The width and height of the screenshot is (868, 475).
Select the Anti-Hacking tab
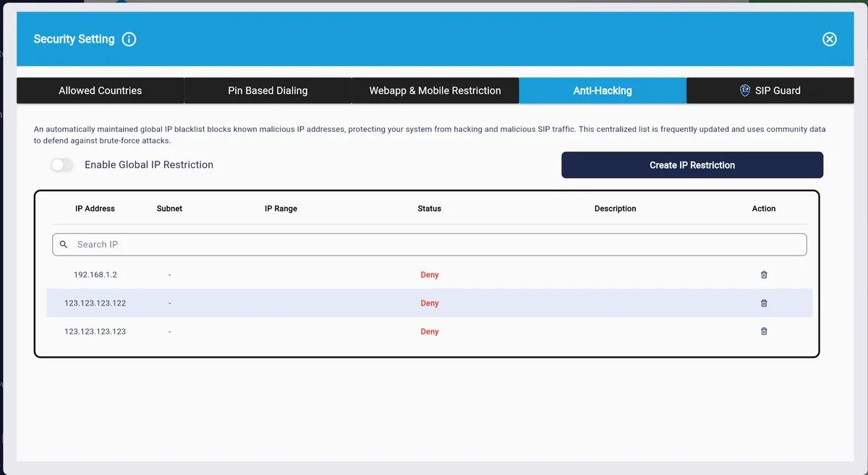pos(603,91)
